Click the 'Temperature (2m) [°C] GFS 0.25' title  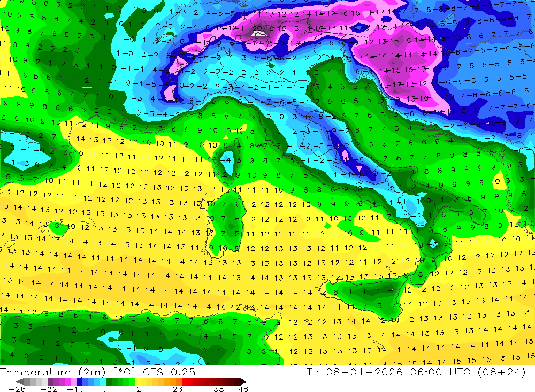(97, 372)
